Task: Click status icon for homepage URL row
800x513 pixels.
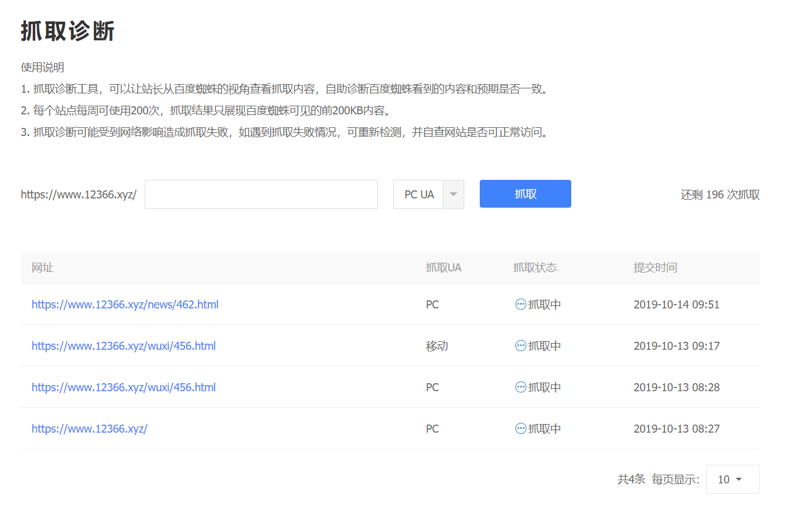Action: (520, 428)
